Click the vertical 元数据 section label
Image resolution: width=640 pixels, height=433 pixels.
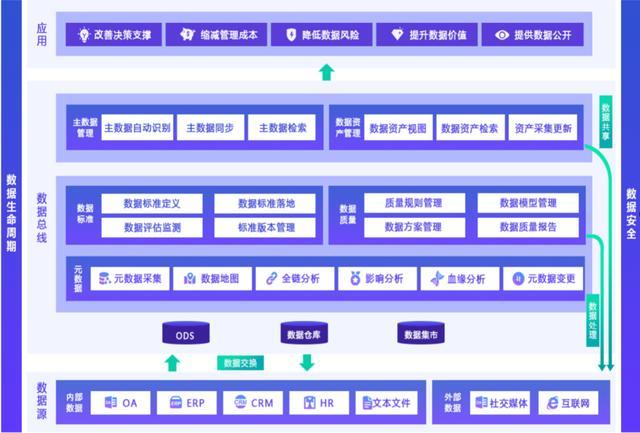pos(78,279)
